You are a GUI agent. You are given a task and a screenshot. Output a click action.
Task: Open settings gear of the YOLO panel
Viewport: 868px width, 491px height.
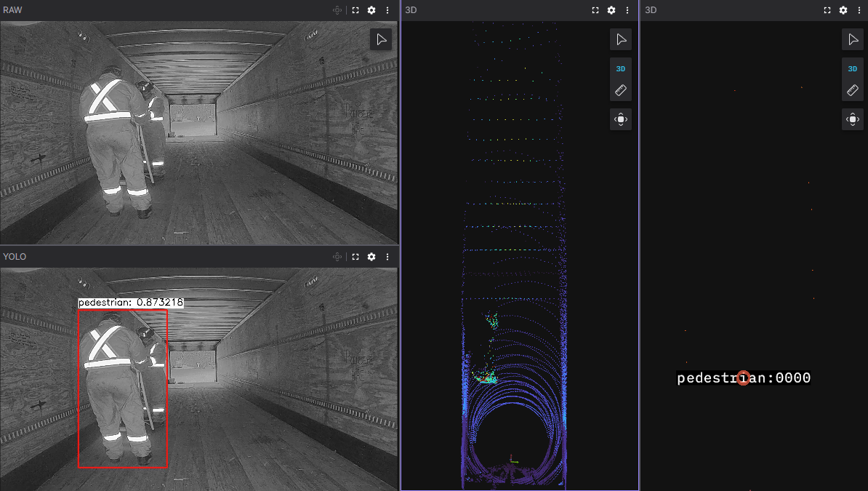tap(371, 257)
